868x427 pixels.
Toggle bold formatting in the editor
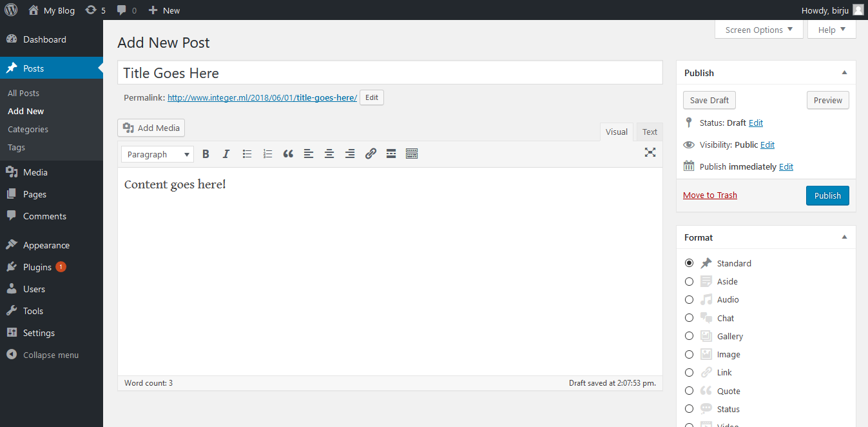[206, 154]
